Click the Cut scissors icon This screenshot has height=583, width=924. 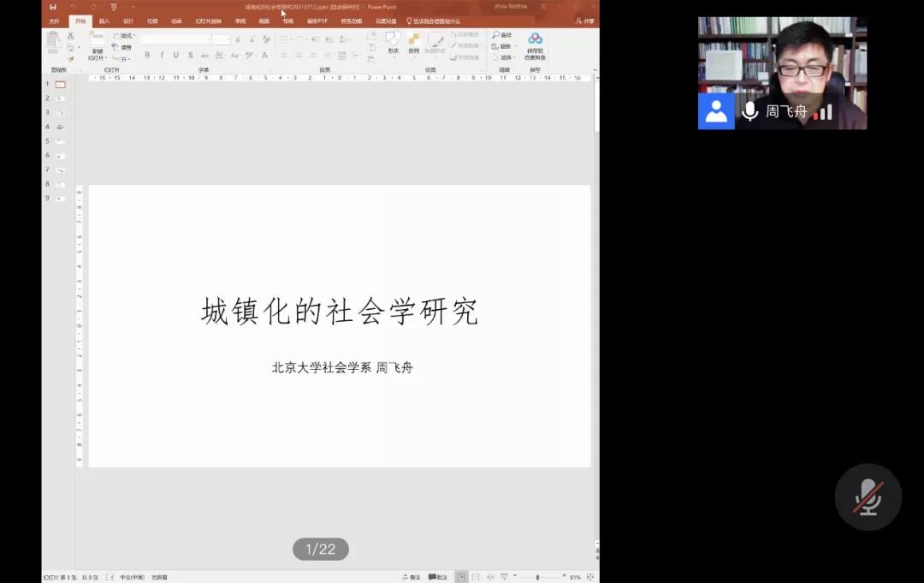71,36
